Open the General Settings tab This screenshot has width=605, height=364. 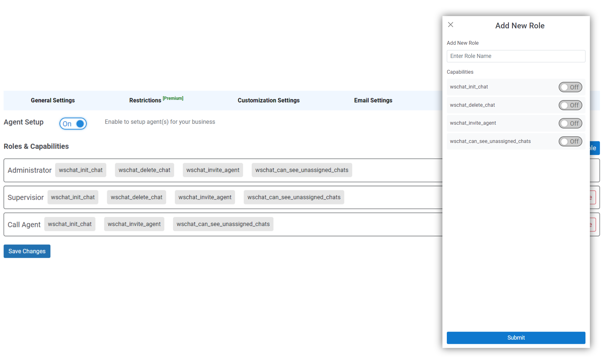tap(53, 100)
